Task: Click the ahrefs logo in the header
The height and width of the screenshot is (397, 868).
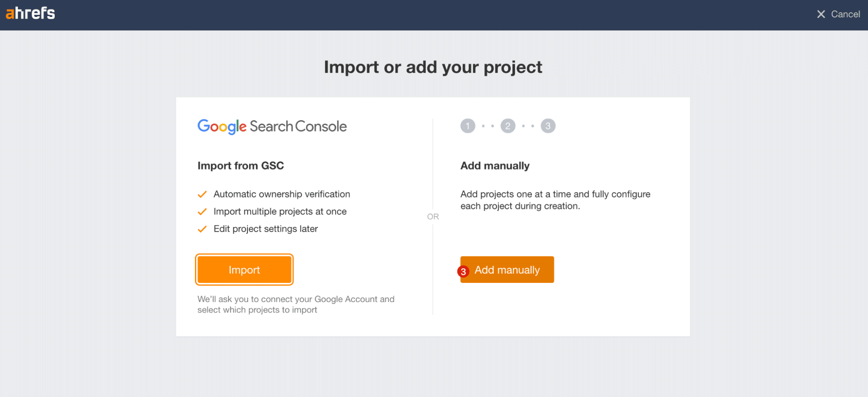Action: click(30, 13)
